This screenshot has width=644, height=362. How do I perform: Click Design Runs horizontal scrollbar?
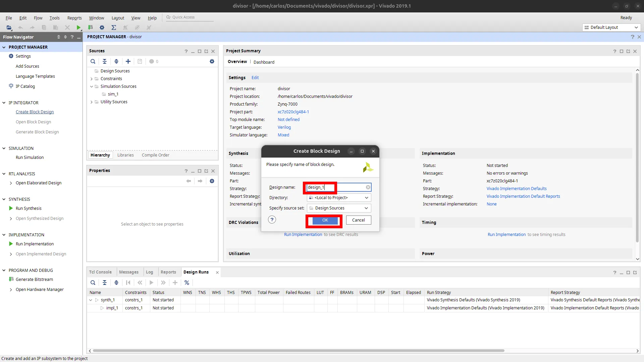click(x=299, y=351)
